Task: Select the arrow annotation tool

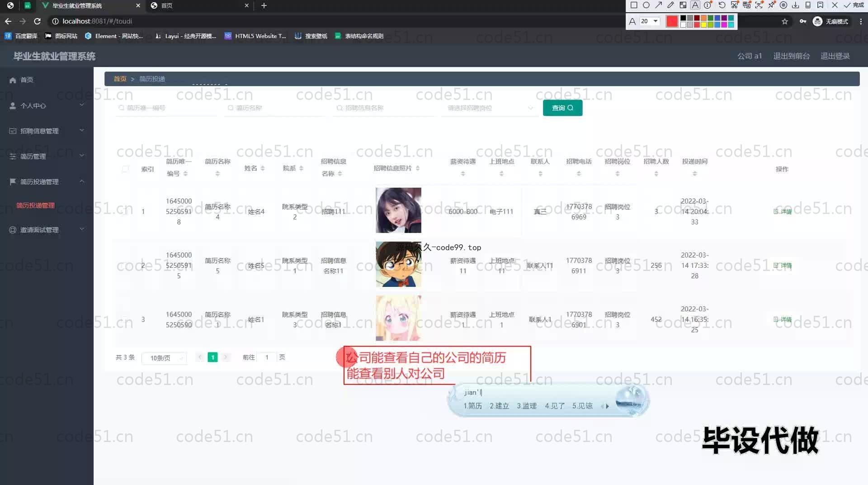Action: [x=659, y=5]
